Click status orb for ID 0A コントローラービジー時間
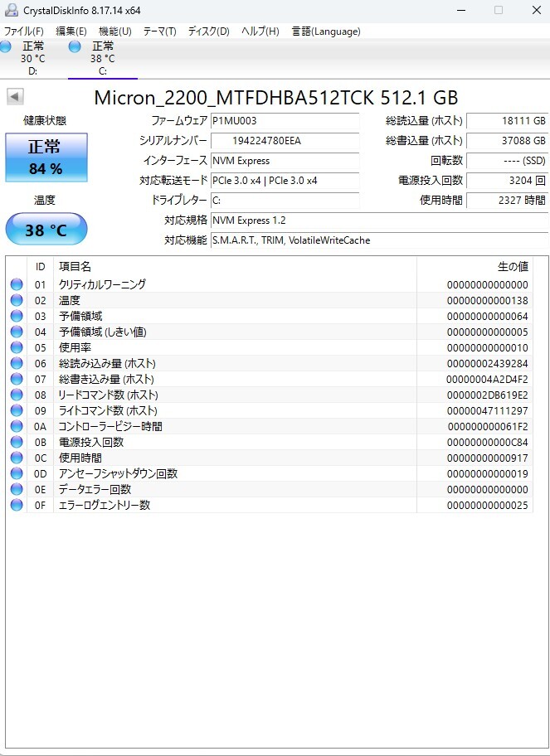Viewport: 550px width, 756px height. (17, 426)
